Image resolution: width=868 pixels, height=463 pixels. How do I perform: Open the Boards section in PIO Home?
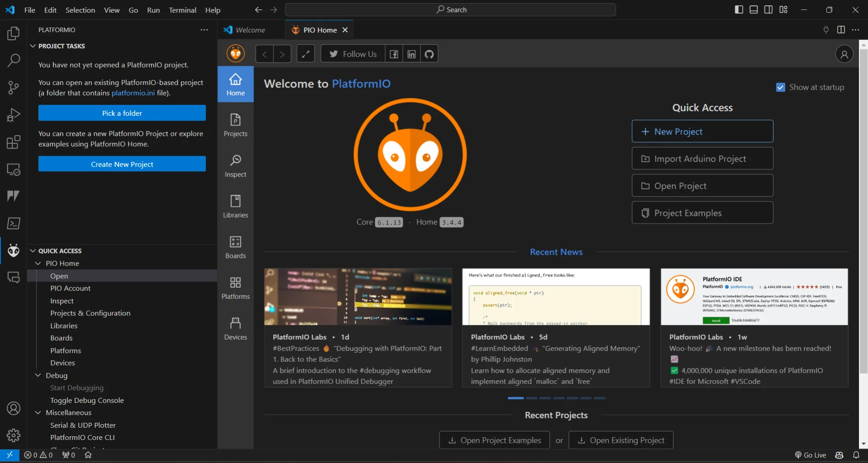236,247
